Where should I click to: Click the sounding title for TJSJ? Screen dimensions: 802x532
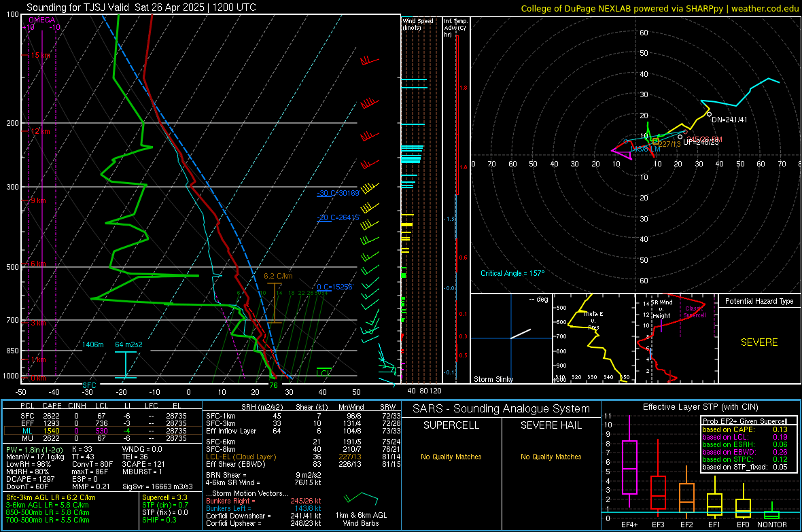(x=141, y=7)
